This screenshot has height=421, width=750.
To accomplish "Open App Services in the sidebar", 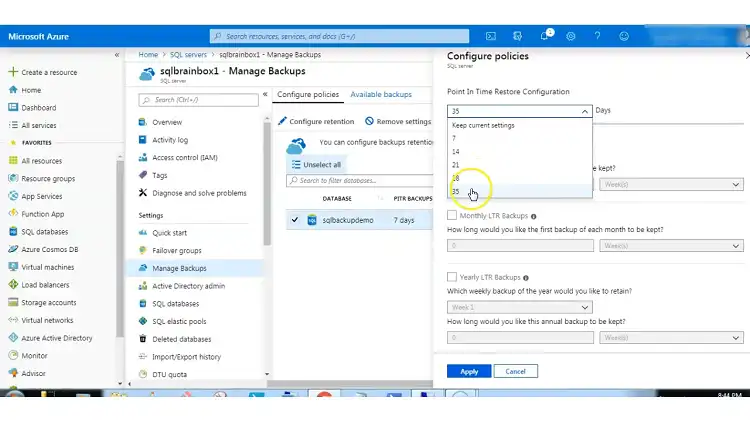I will 42,196.
